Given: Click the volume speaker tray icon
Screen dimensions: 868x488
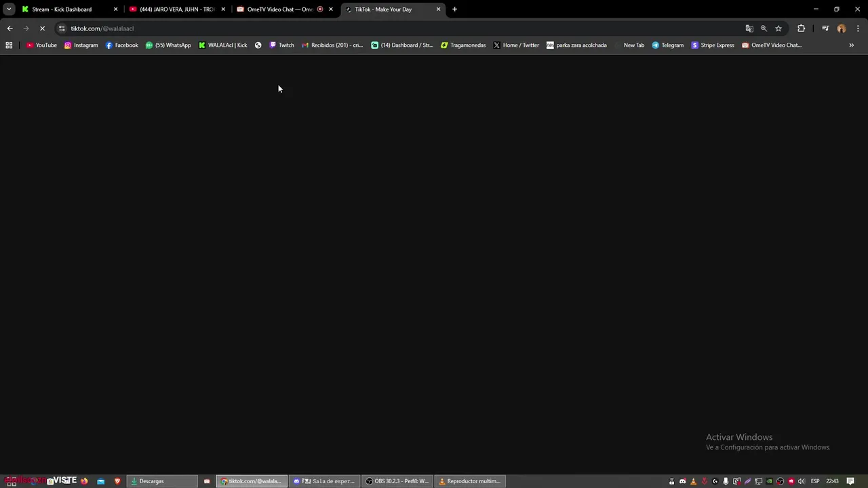Looking at the screenshot, I should pyautogui.click(x=801, y=481).
